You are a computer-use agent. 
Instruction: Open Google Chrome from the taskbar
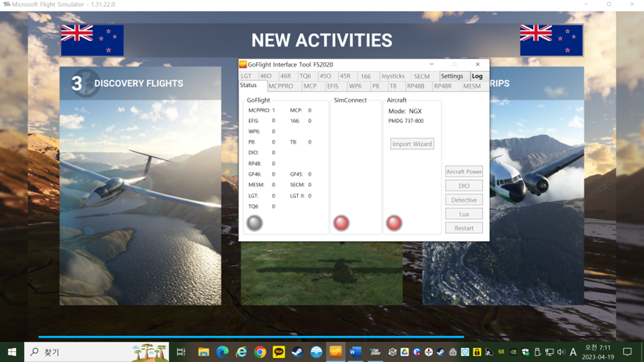[x=260, y=352]
